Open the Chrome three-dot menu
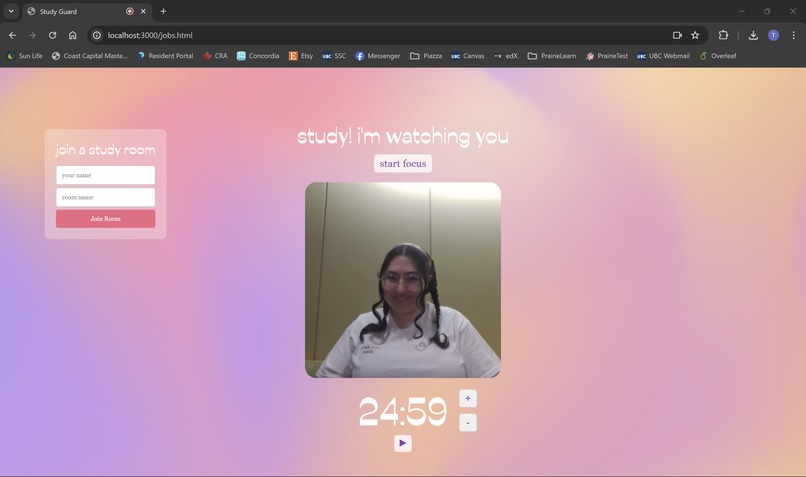806x477 pixels. [x=793, y=35]
